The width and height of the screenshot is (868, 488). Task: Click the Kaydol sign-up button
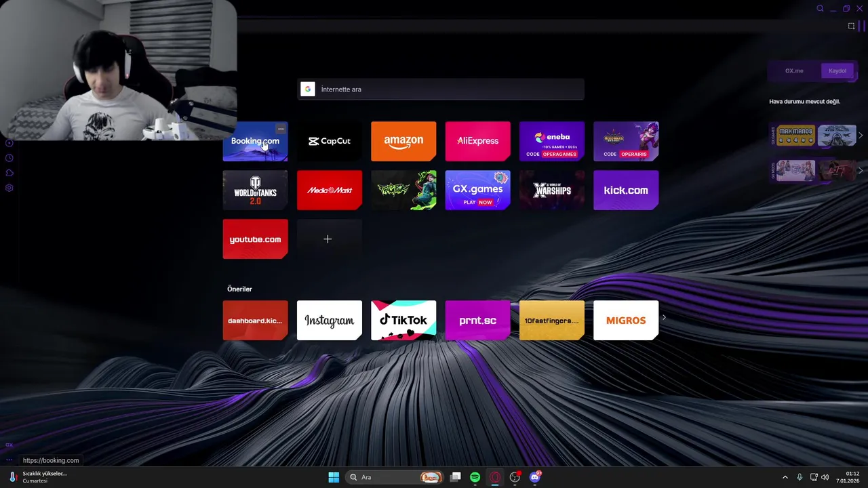tap(837, 71)
